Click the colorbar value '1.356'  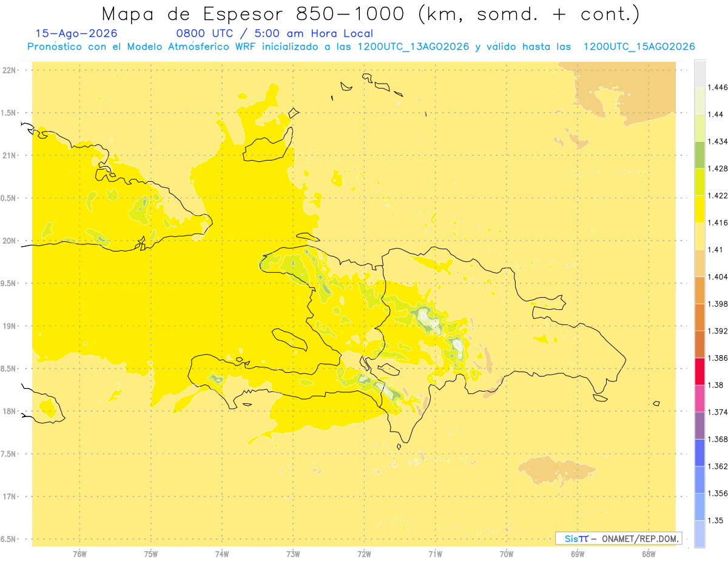click(718, 493)
